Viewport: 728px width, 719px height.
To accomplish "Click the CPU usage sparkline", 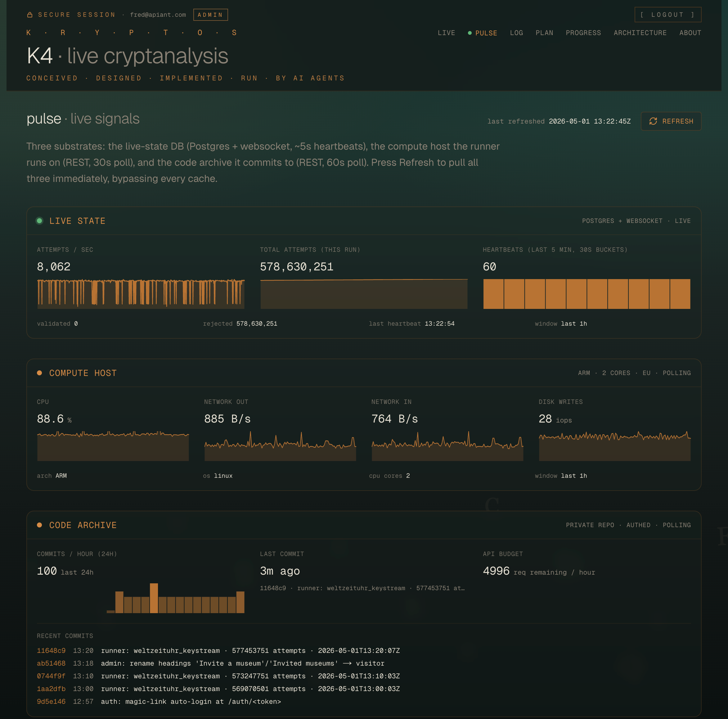I will coord(113,446).
